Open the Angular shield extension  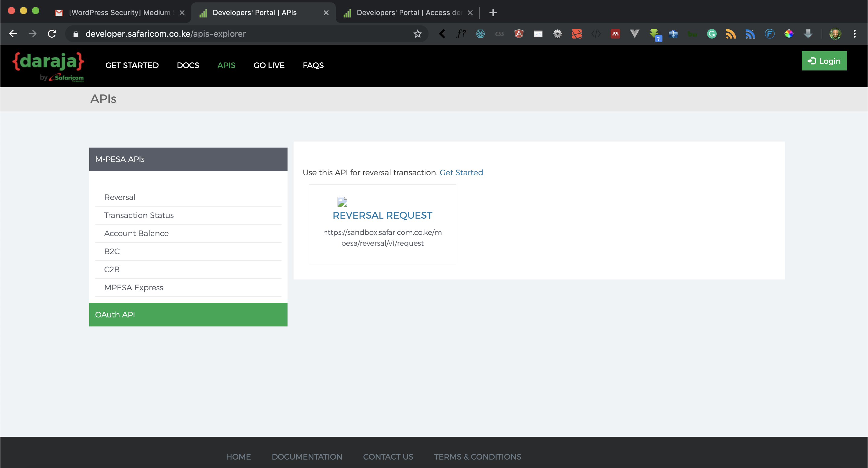pos(519,34)
